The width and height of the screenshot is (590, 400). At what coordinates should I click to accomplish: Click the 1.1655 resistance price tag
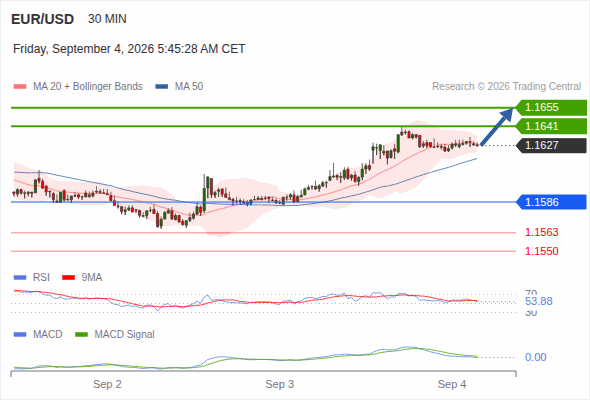coord(551,108)
